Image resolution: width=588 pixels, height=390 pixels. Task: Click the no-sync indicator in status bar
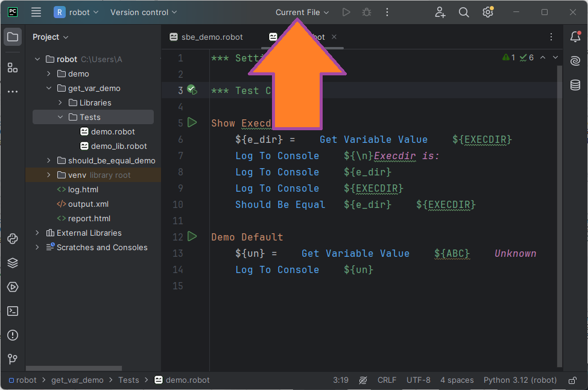coord(362,380)
